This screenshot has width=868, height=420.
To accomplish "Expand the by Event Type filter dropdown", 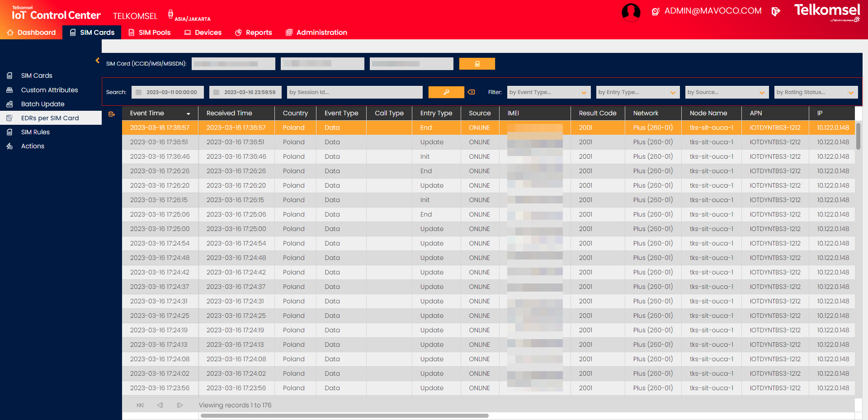I will pos(584,93).
